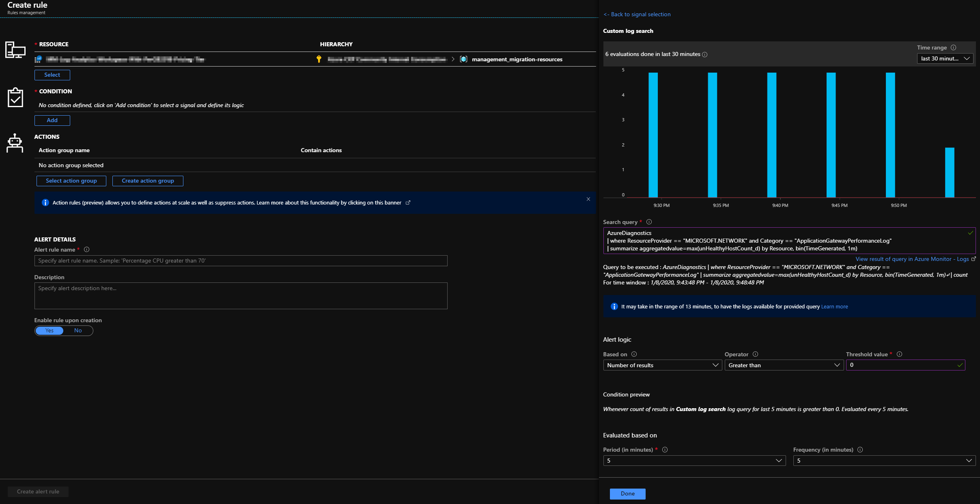Click the info icon next to Period

(665, 450)
